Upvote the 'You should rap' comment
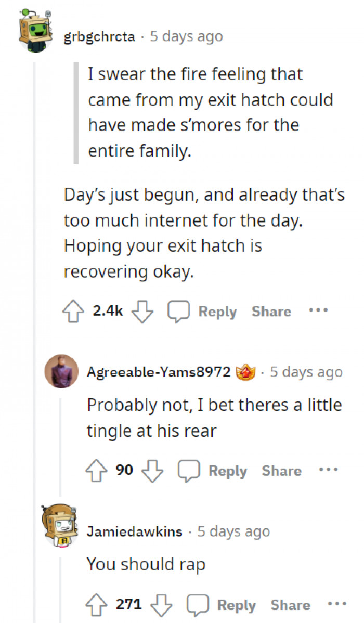This screenshot has height=623, width=364. 97,604
